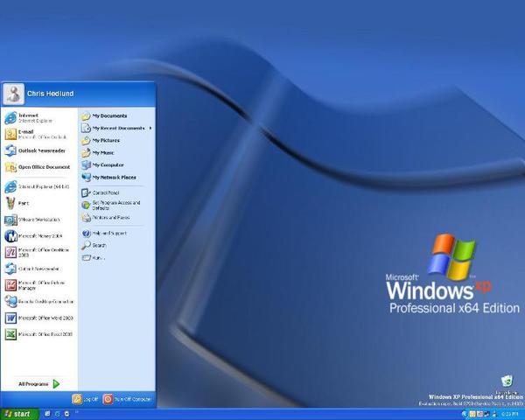Show hidden system tray icons chevron
Image resolution: width=525 pixels, height=420 pixels.
tap(464, 414)
